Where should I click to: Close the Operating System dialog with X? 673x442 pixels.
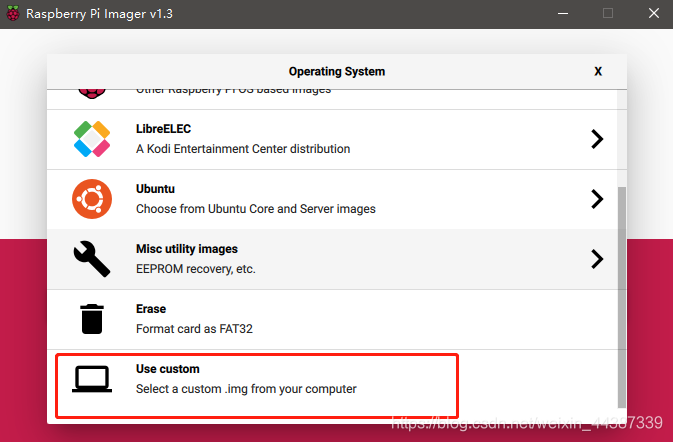coord(598,71)
